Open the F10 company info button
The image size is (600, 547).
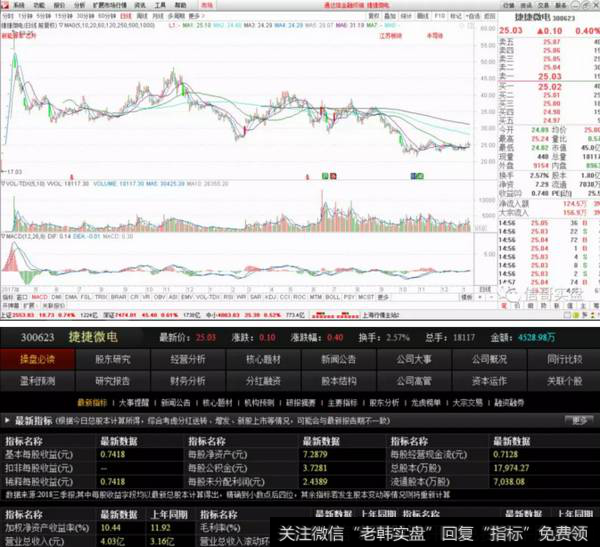tap(440, 16)
